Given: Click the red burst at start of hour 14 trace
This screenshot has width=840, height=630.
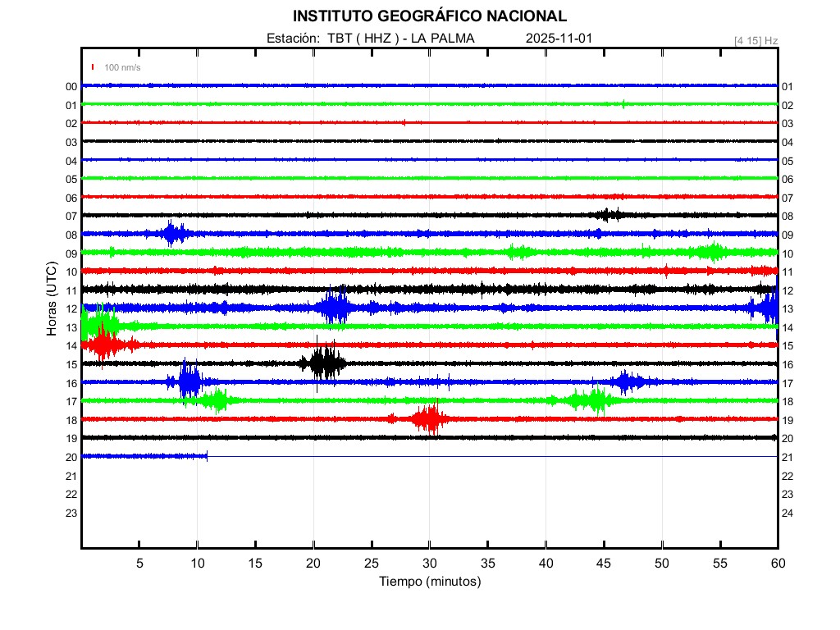Looking at the screenshot, I should click(x=103, y=344).
